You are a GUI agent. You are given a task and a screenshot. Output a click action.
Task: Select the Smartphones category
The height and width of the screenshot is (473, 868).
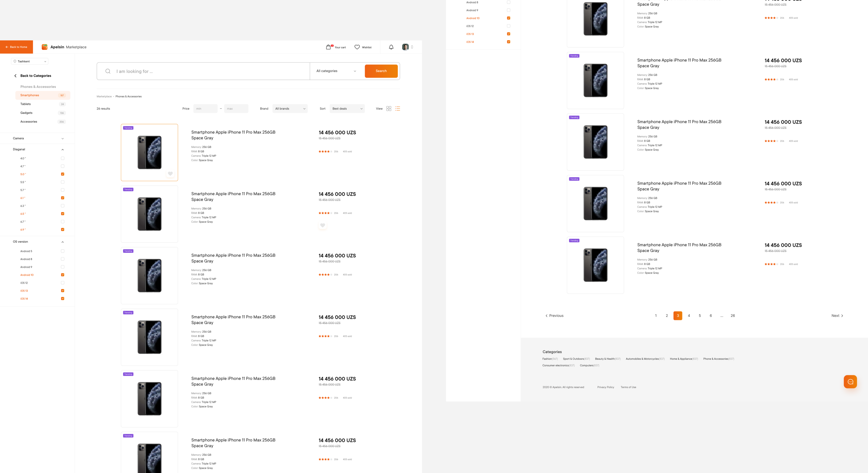43,95
